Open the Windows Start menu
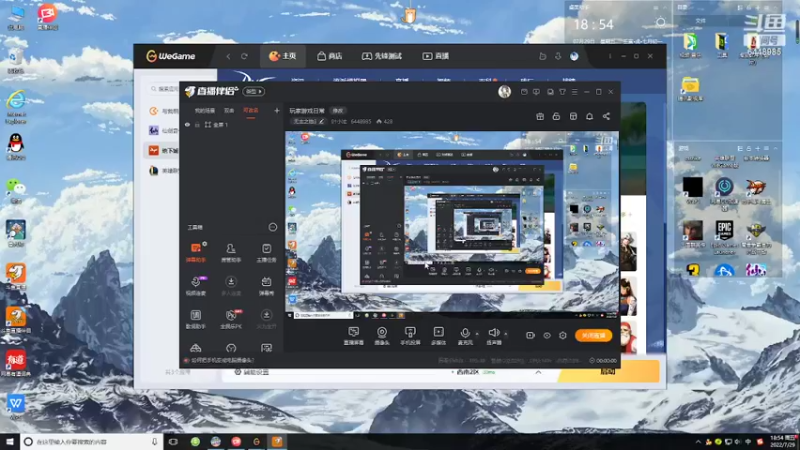Image resolution: width=800 pixels, height=450 pixels. click(10, 441)
